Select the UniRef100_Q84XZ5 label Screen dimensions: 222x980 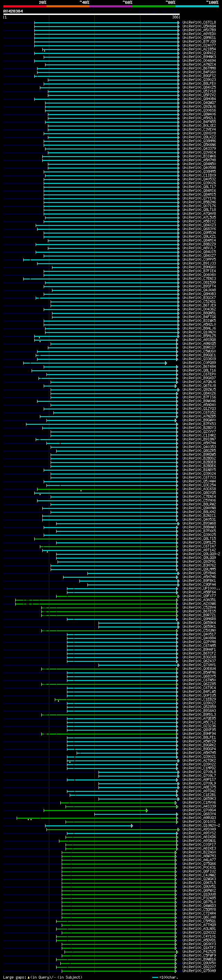point(199,88)
